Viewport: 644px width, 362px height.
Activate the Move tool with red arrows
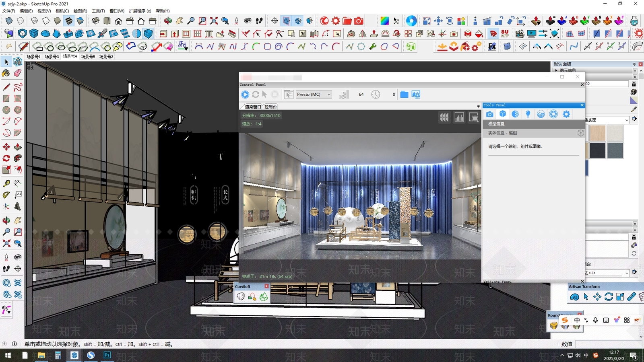(6, 147)
